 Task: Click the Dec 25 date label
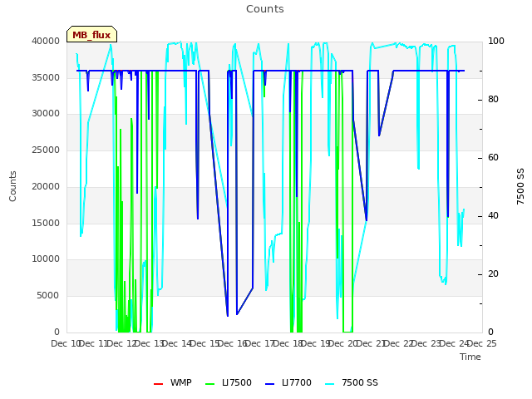(482, 343)
